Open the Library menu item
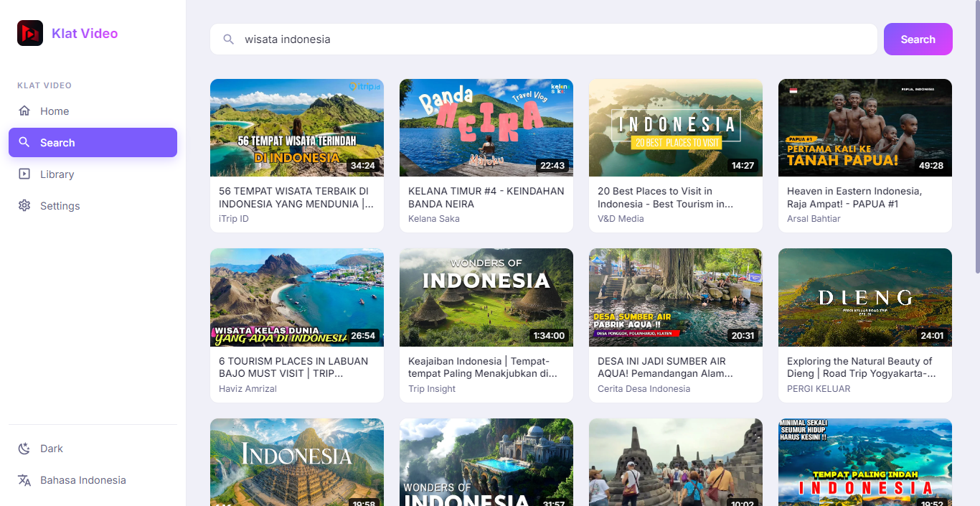980x506 pixels. (93, 174)
